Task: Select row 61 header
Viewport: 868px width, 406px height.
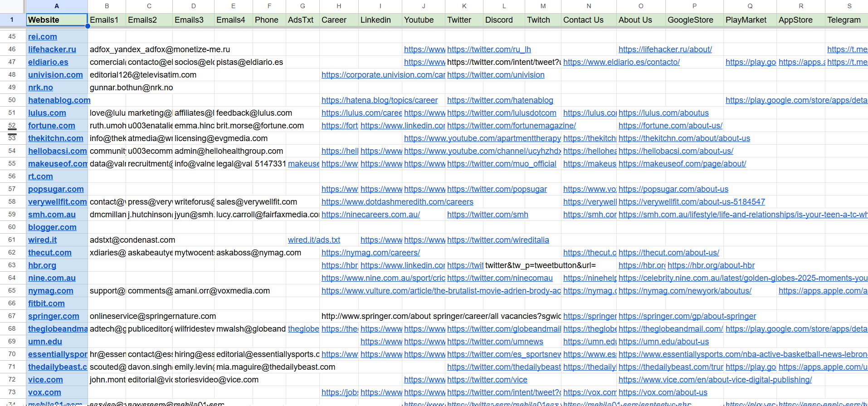Action: coord(12,240)
